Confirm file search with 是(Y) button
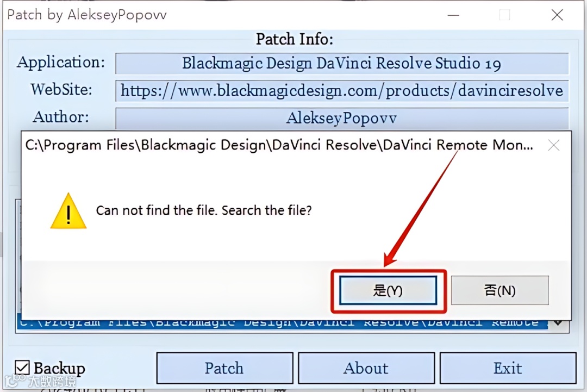The height and width of the screenshot is (392, 587). (388, 290)
